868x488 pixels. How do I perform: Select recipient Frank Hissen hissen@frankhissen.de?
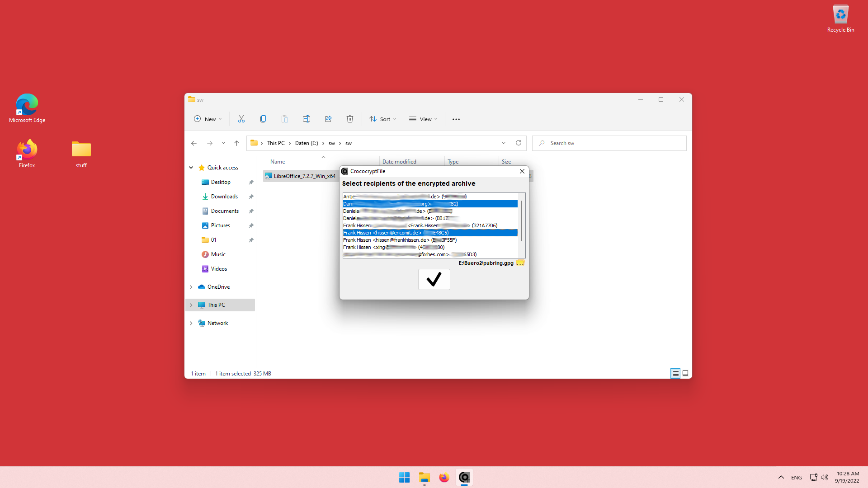coord(430,240)
